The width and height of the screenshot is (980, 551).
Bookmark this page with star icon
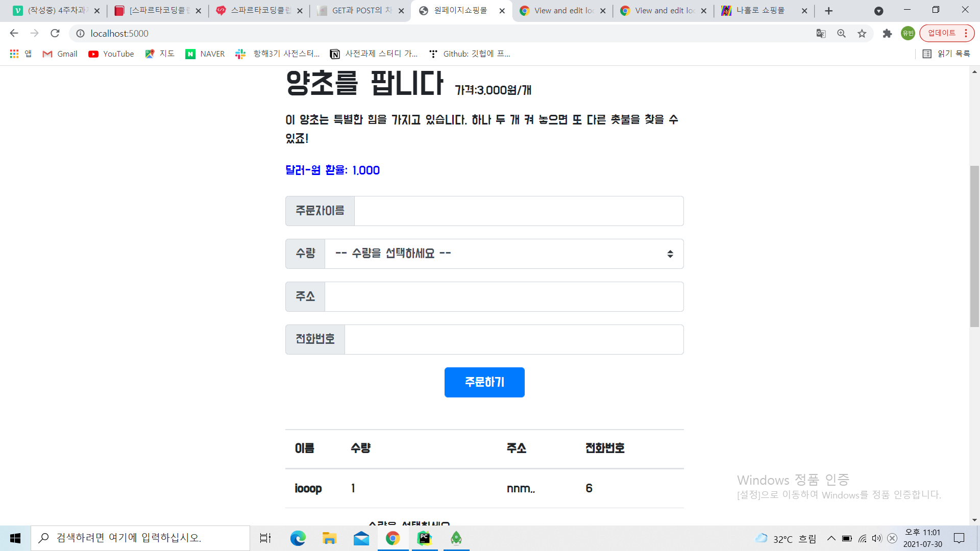click(x=862, y=34)
